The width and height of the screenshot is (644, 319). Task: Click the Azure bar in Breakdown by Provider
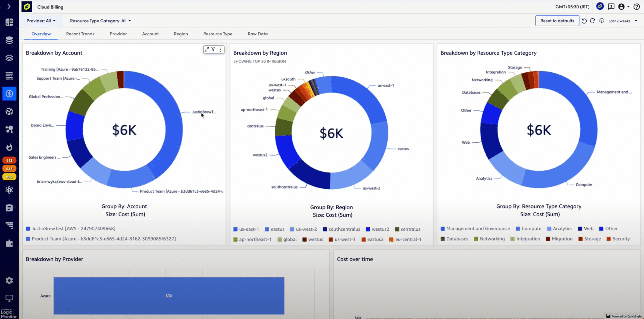pos(169,296)
